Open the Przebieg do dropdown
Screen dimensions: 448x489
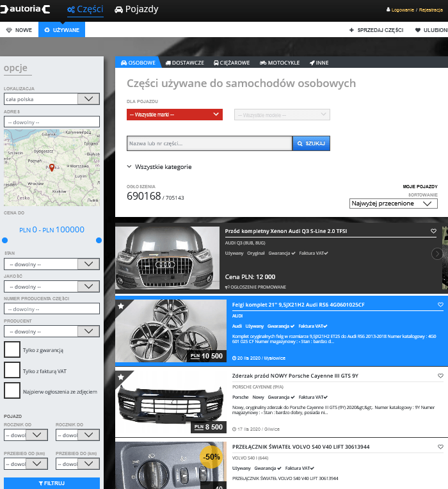point(77,464)
